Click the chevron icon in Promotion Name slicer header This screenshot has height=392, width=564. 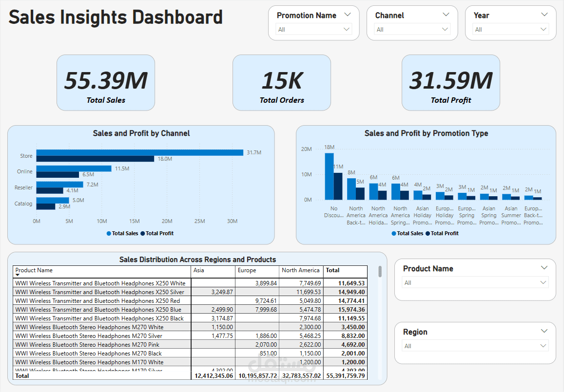click(348, 15)
